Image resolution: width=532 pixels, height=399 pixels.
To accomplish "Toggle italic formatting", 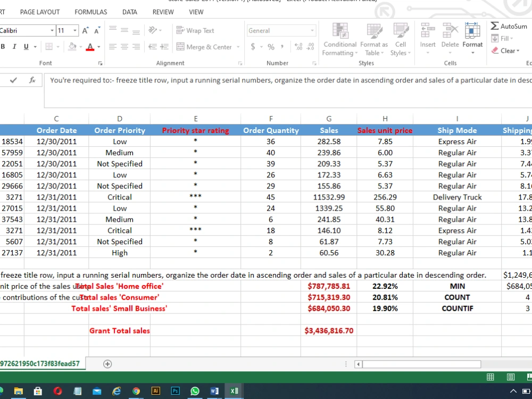I will pos(14,47).
